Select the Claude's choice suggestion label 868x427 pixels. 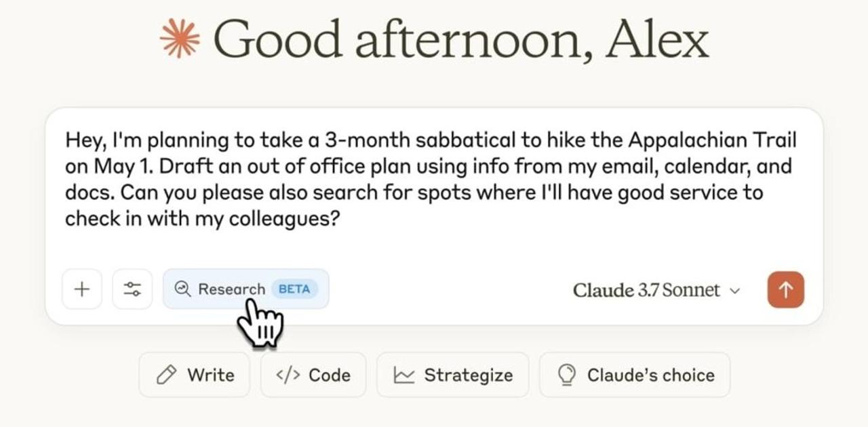coord(650,375)
